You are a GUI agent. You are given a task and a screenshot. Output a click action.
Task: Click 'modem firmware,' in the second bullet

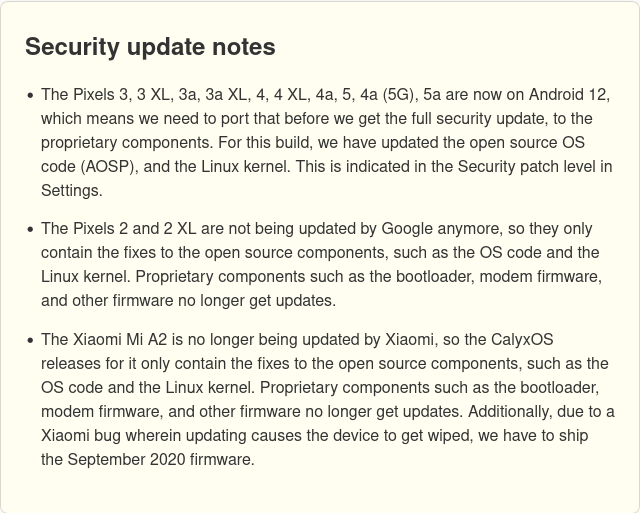541,277
